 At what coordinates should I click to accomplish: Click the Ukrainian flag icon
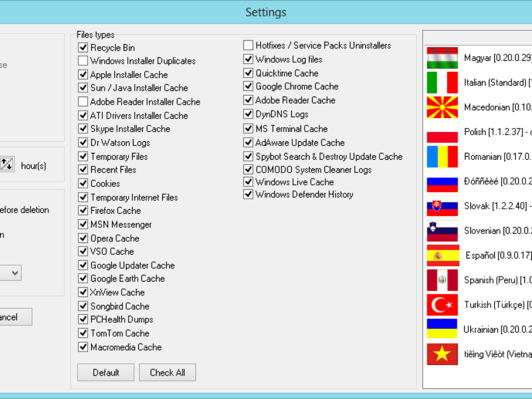[x=442, y=329]
